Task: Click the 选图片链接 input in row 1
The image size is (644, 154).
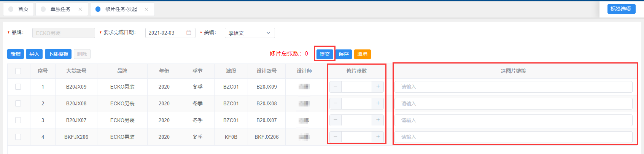Action: coord(513,87)
